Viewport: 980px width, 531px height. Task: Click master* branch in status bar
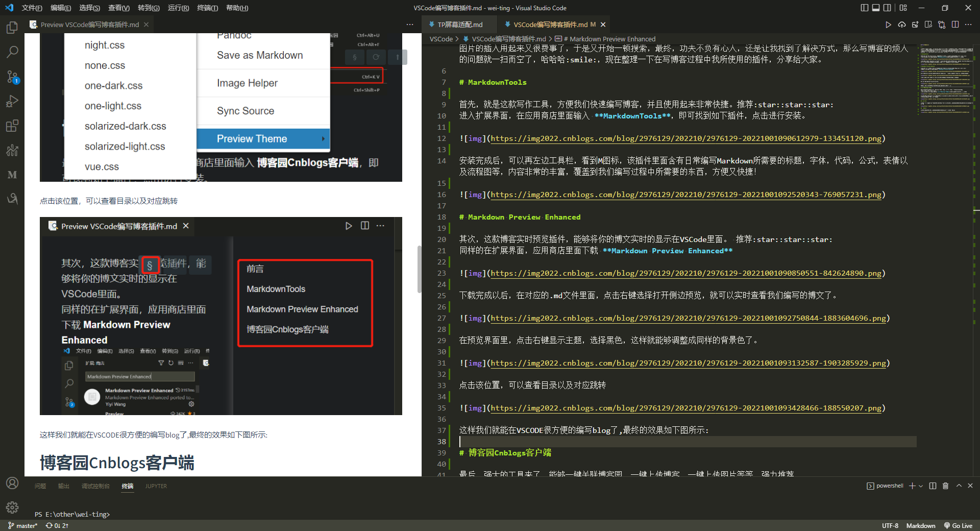coord(23,525)
